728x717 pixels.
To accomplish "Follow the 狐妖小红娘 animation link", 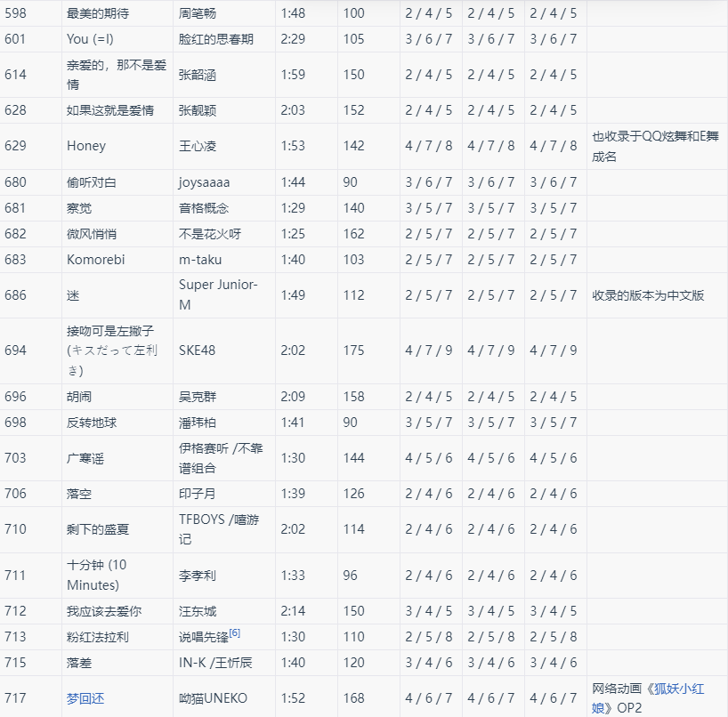I will (x=648, y=698).
